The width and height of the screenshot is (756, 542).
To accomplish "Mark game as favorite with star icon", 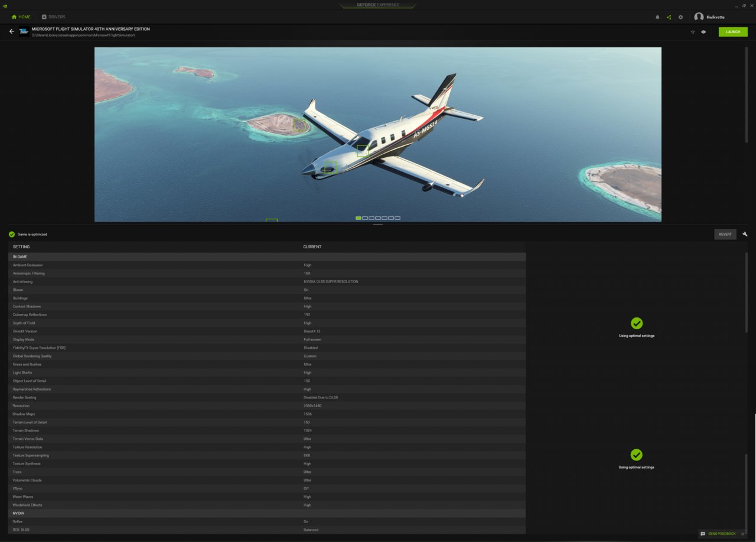I will click(693, 32).
